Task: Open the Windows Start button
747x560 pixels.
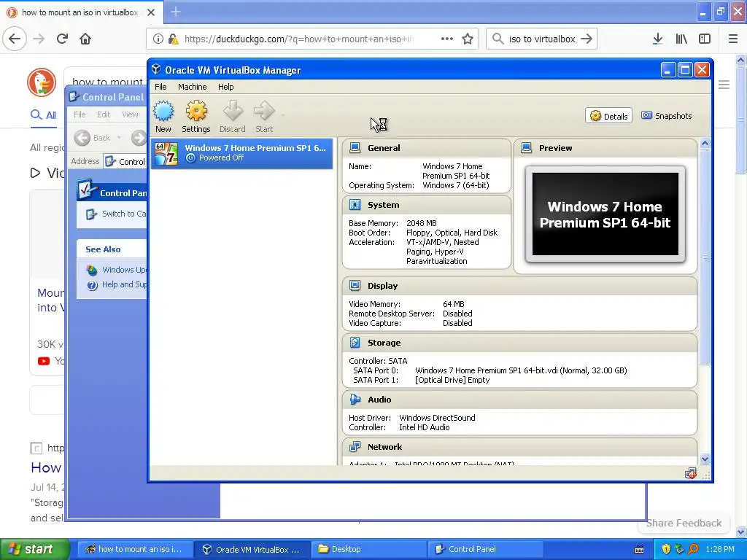Action: tap(34, 549)
